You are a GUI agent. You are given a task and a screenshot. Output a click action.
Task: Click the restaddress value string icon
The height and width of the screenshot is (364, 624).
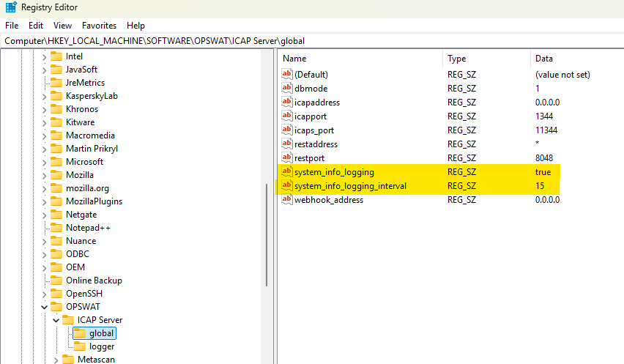(286, 144)
